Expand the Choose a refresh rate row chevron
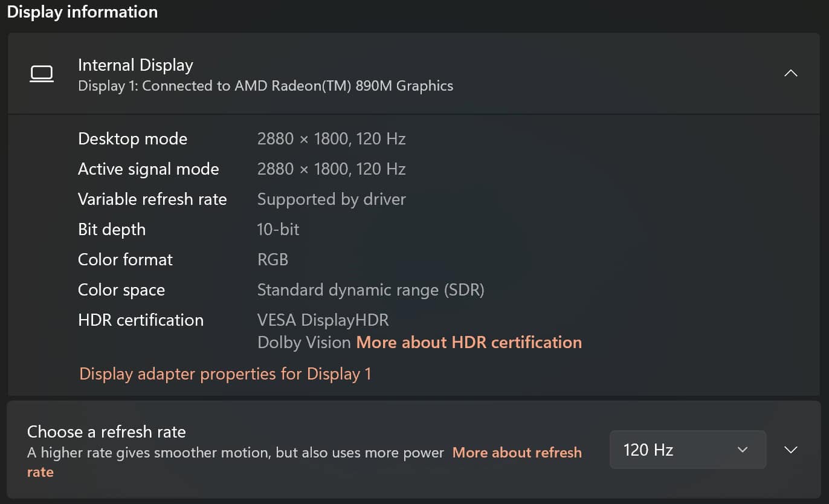Viewport: 829px width, 504px height. point(790,450)
